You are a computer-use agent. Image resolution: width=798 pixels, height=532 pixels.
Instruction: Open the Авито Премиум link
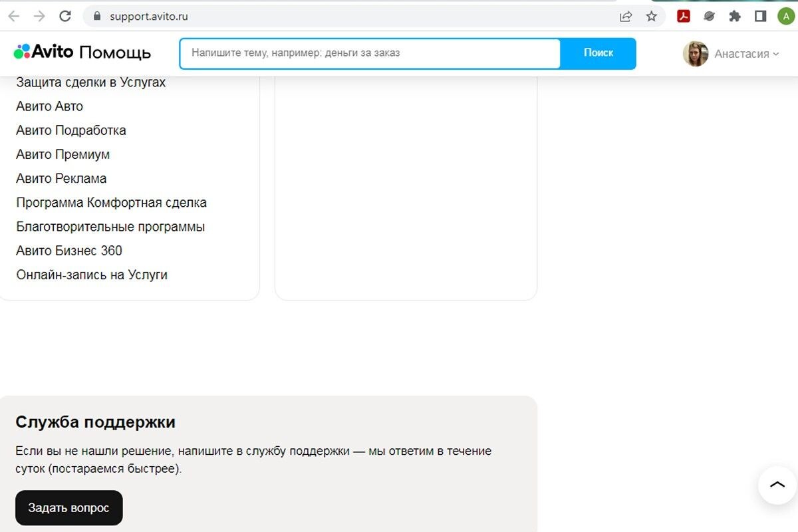pos(63,154)
